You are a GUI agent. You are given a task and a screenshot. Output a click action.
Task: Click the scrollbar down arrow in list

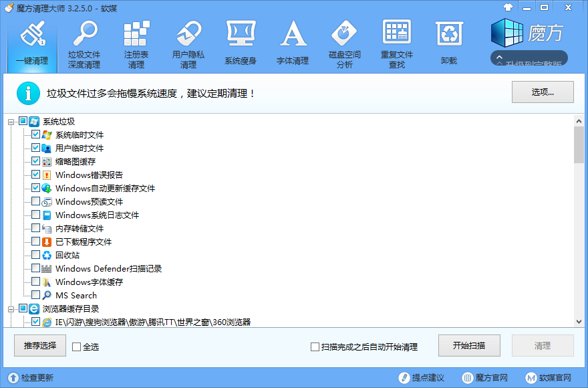point(579,322)
